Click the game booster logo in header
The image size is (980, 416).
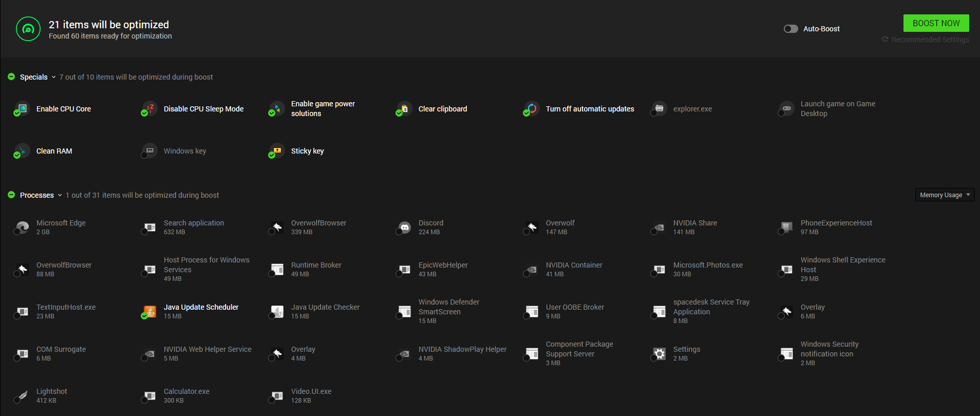(x=28, y=29)
